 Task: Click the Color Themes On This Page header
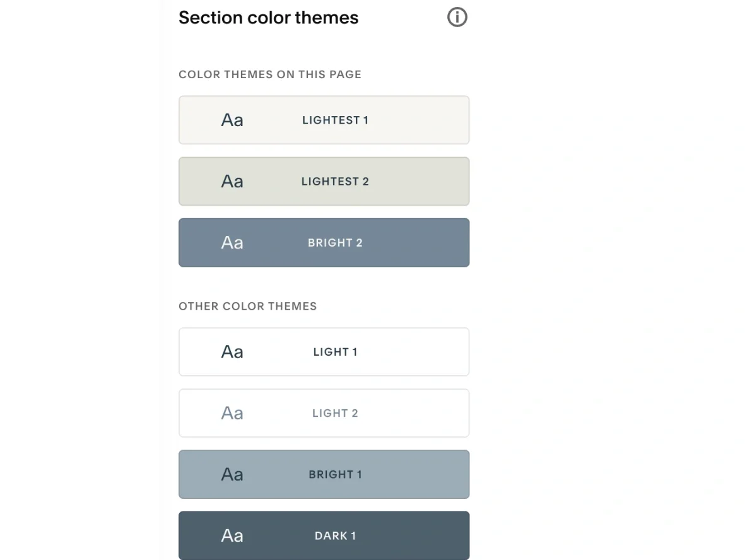[270, 74]
